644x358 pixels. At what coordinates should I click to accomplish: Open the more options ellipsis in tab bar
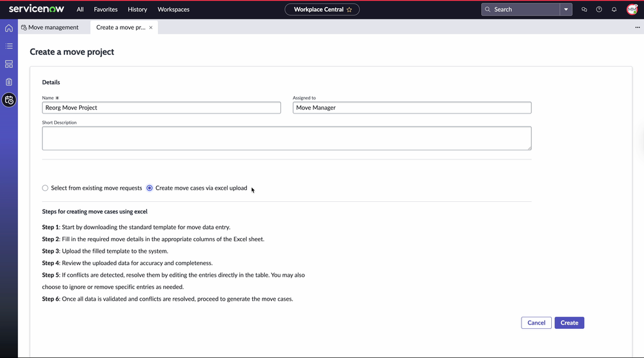click(x=638, y=28)
